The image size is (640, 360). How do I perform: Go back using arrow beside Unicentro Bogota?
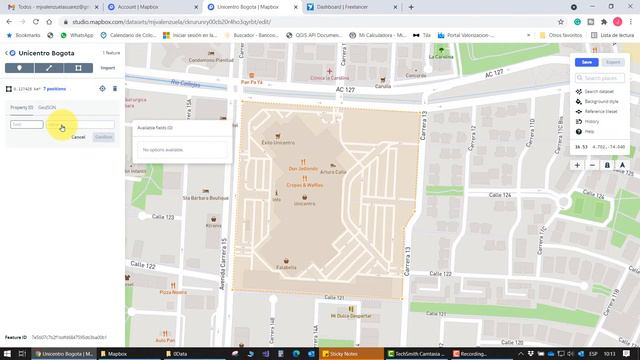click(x=7, y=53)
